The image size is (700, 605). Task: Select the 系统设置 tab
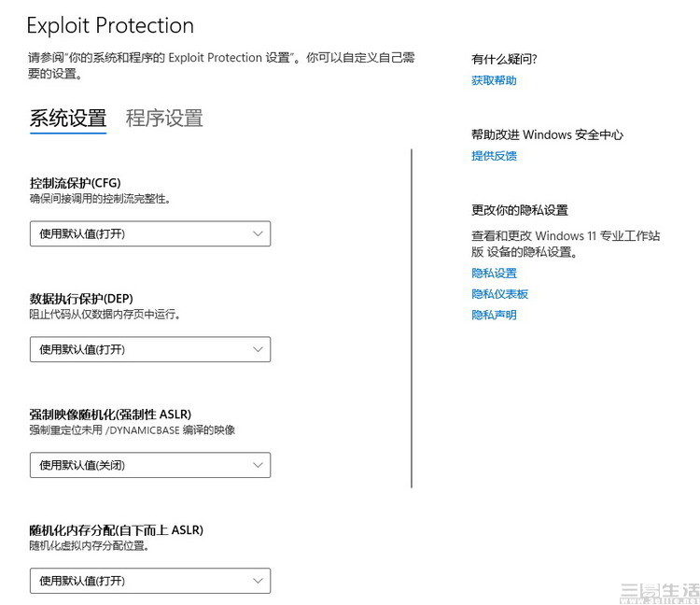tap(68, 119)
